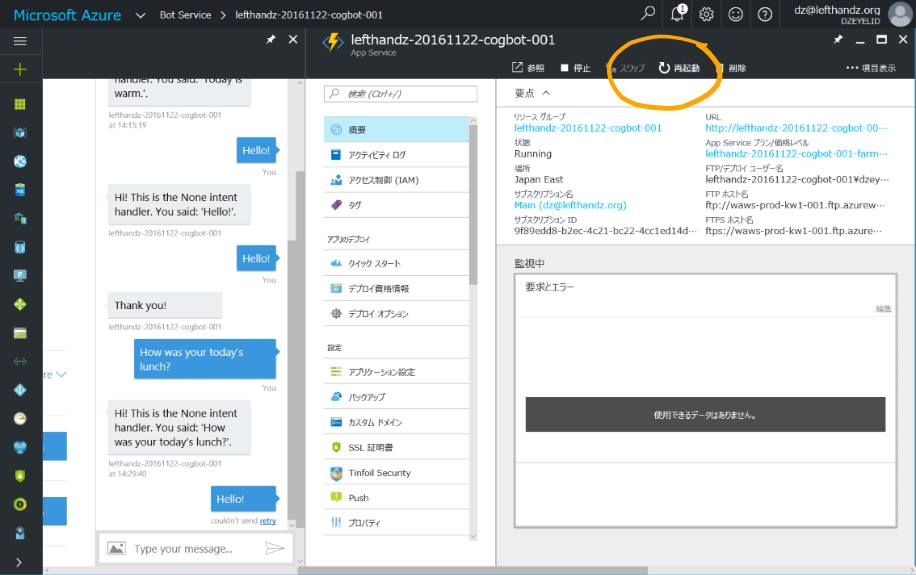
Task: Open the http://lefthandz-20161122-cogbot URL link
Action: pyautogui.click(x=796, y=128)
